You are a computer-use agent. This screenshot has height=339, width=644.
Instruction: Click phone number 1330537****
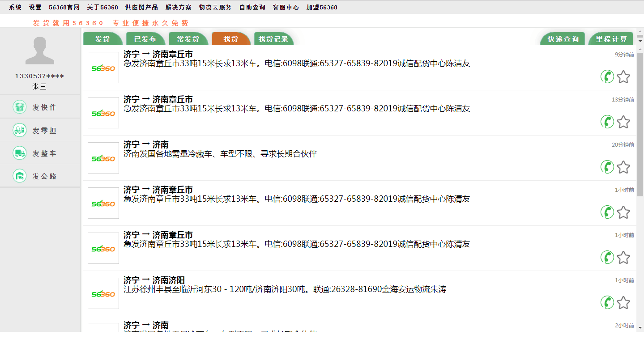coord(39,76)
